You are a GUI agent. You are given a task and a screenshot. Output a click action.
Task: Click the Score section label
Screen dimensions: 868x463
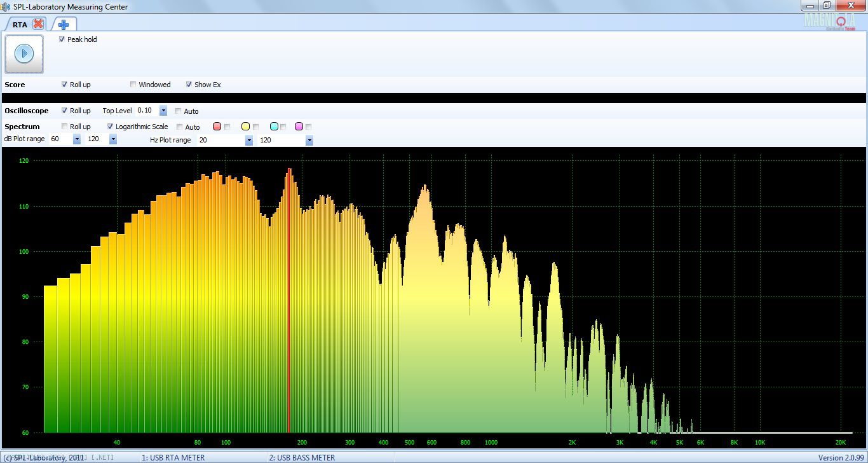(15, 85)
